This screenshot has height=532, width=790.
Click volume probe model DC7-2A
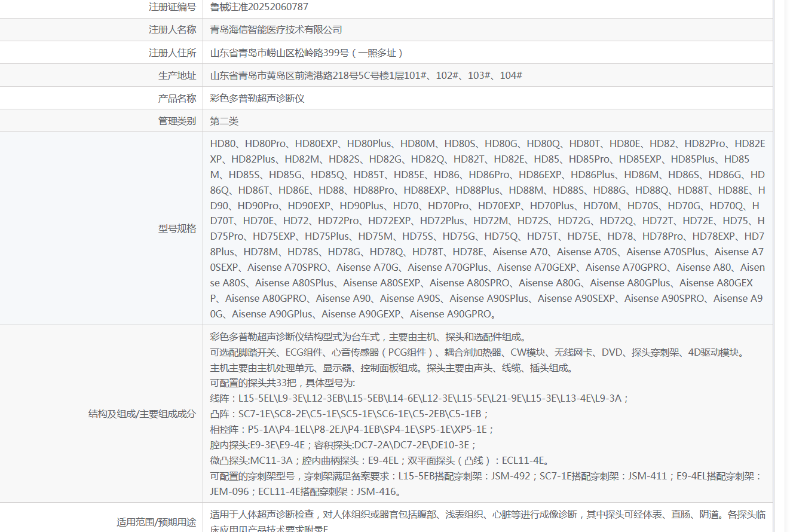(372, 445)
